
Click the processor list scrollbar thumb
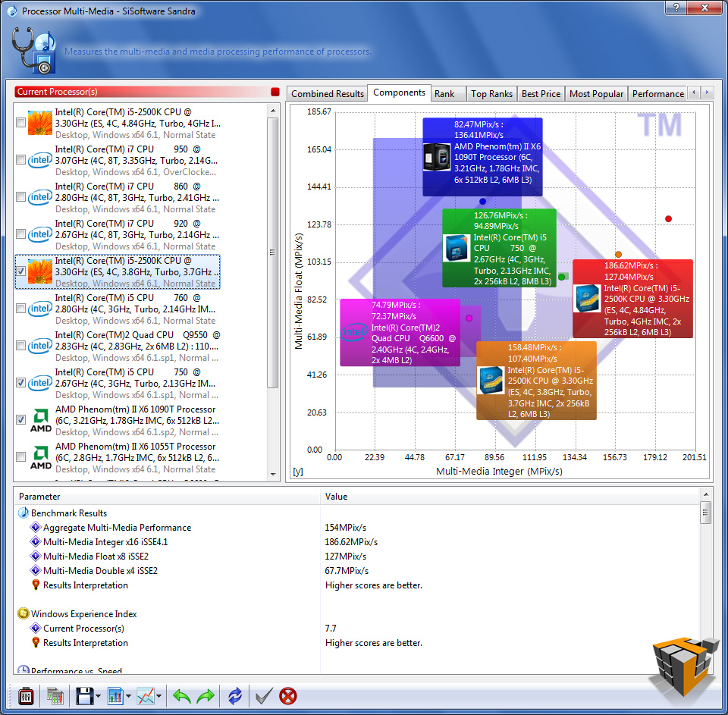coord(272,252)
